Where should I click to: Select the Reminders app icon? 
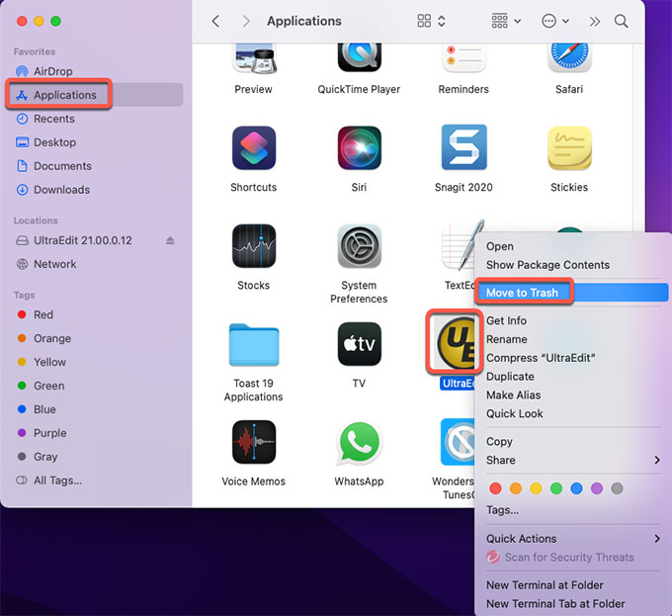click(463, 58)
